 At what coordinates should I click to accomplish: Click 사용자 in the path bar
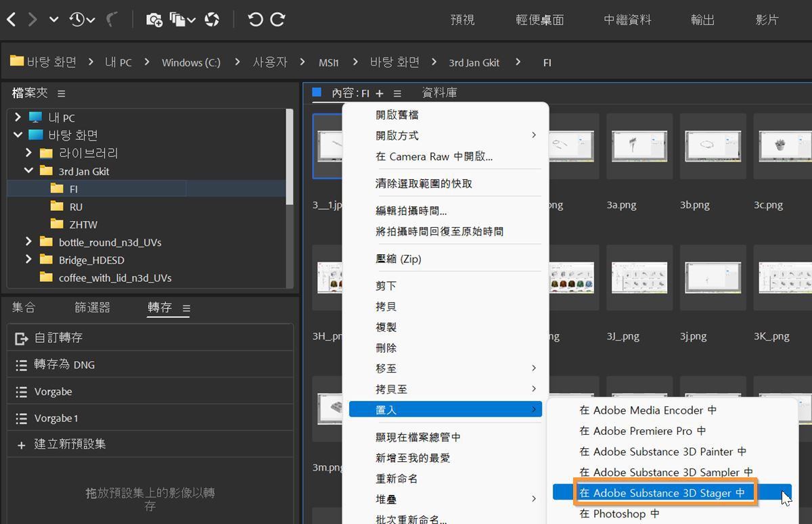(x=270, y=62)
